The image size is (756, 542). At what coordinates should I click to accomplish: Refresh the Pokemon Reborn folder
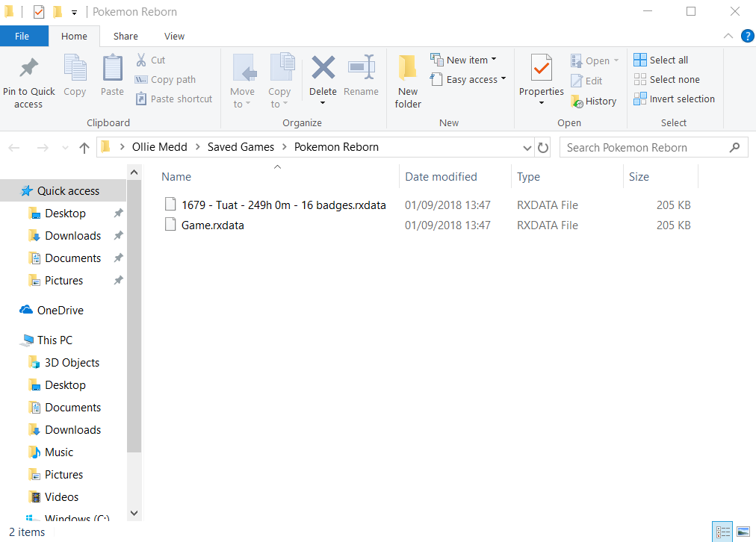(543, 147)
